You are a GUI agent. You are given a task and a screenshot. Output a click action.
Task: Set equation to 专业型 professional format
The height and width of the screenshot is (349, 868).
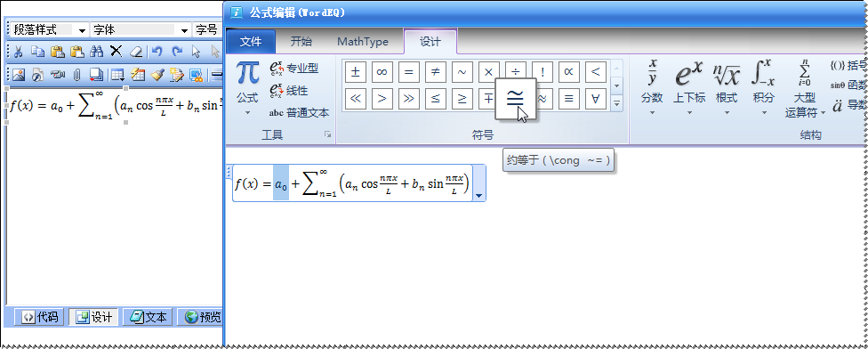click(294, 69)
